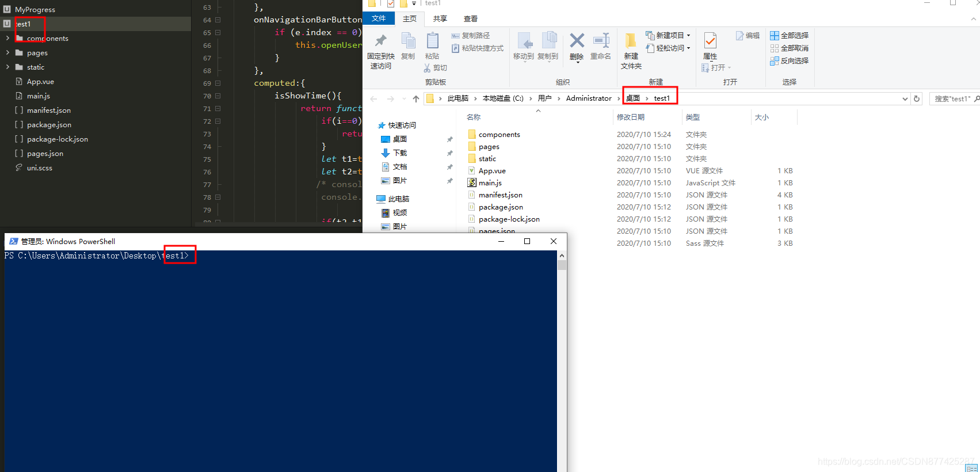Select the static folder in Explorer list
The width and height of the screenshot is (980, 472).
(487, 159)
